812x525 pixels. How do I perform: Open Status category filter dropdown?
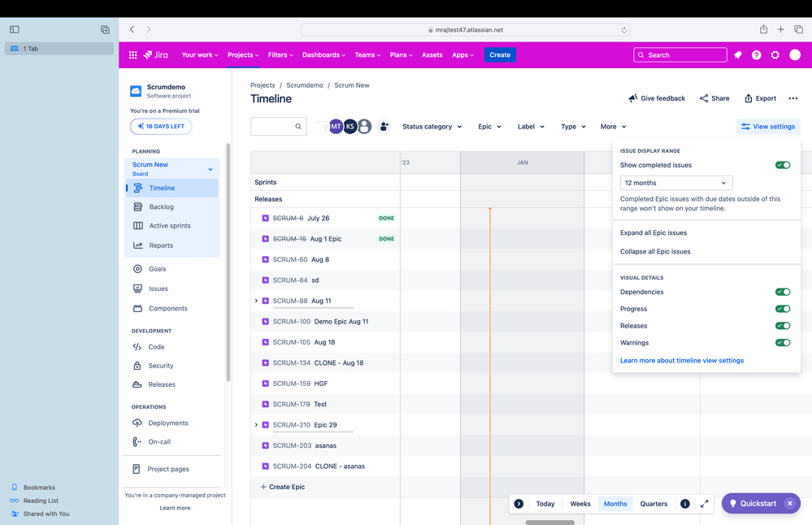(x=432, y=126)
